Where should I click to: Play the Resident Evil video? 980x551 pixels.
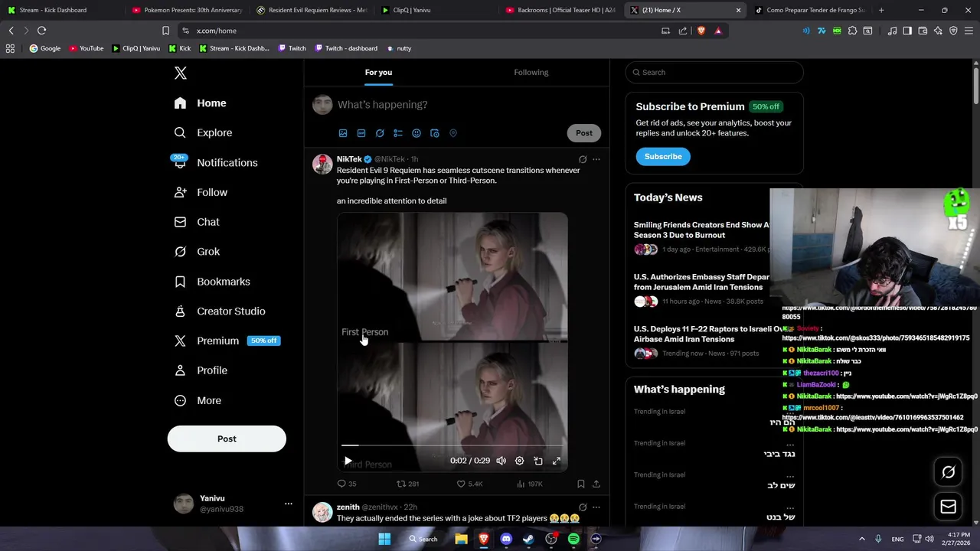click(348, 461)
